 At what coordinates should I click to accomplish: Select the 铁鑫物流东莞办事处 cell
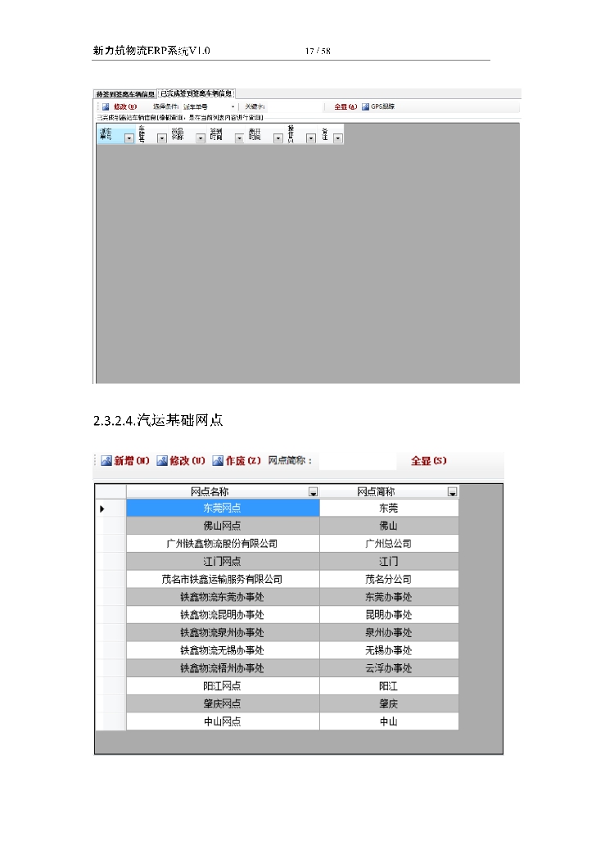[x=223, y=597]
